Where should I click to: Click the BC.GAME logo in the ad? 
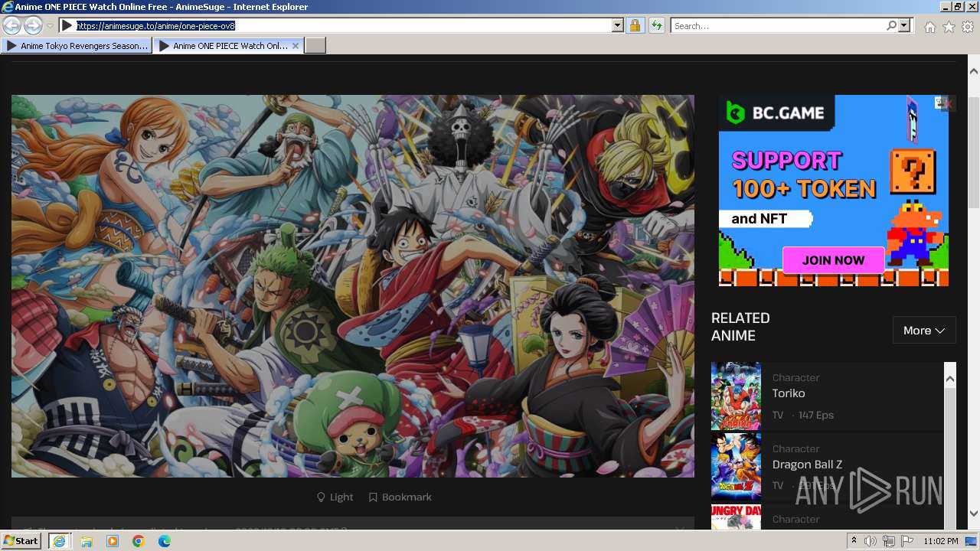click(776, 113)
